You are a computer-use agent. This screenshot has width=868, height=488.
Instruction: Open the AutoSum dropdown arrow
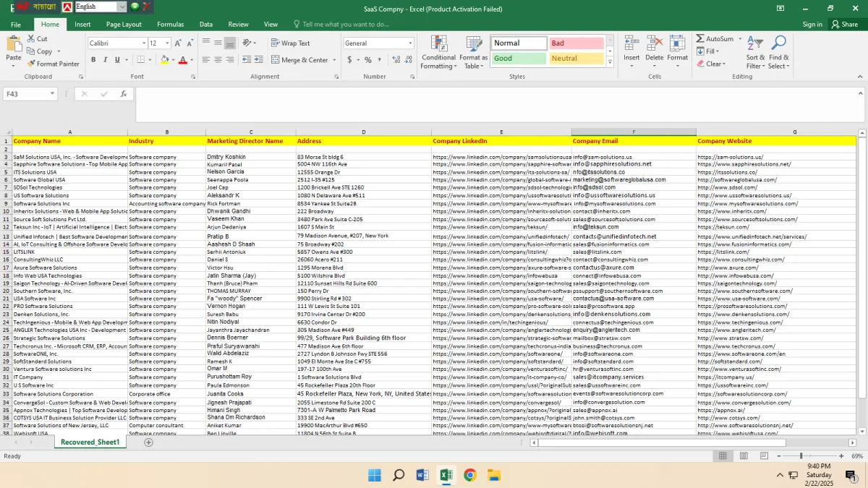(739, 39)
